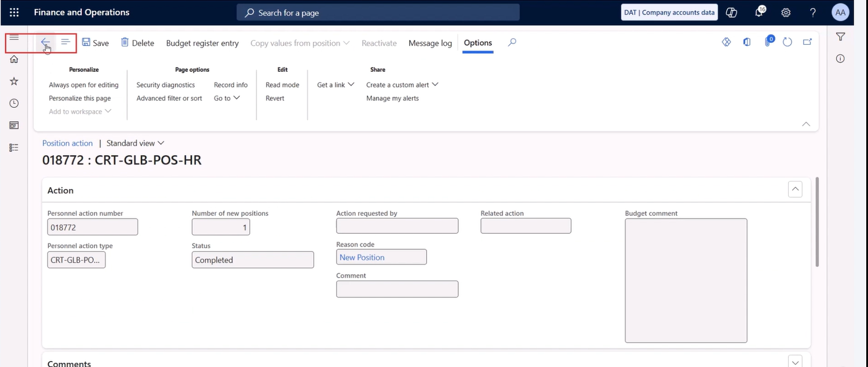The image size is (868, 367).
Task: Open Workspaces icon in sidebar
Action: pyautogui.click(x=14, y=125)
